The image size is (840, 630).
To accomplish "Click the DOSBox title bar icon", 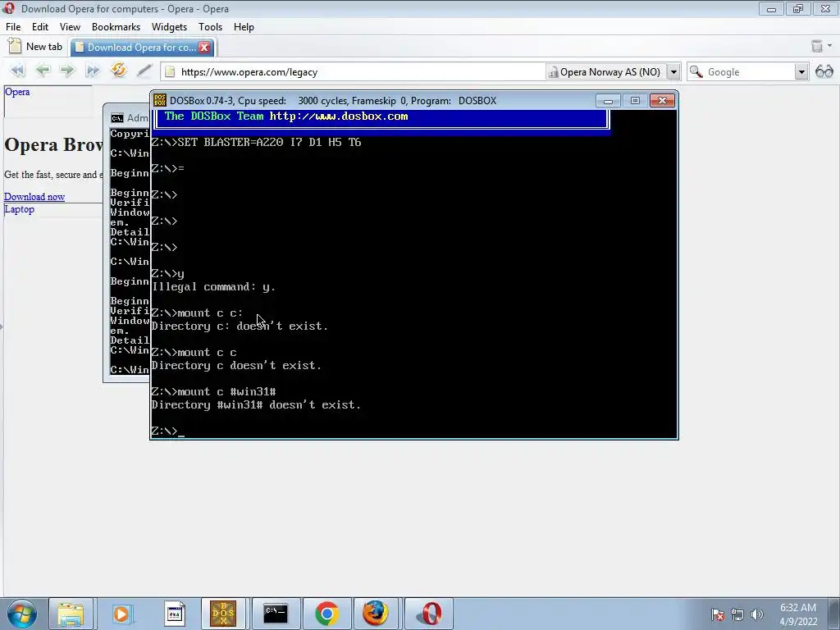I will pos(160,100).
